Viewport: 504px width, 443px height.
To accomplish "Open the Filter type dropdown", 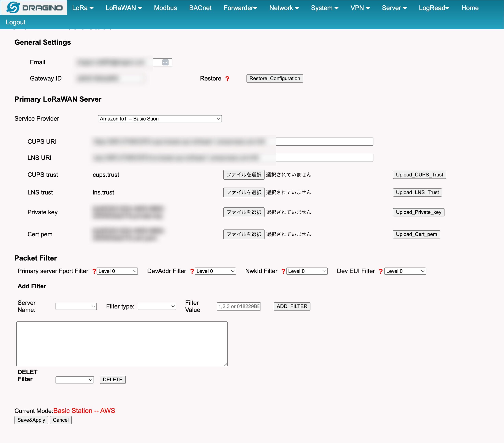I will [x=157, y=306].
